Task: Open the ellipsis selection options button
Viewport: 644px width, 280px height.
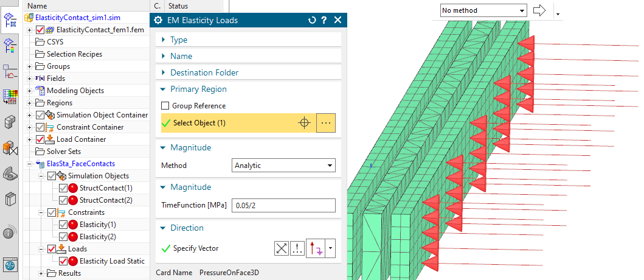Action: click(x=326, y=123)
